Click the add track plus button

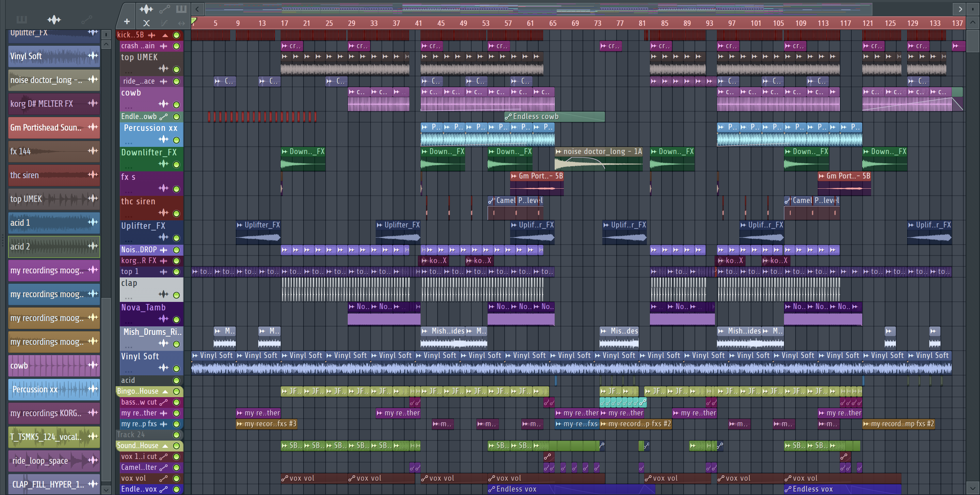click(127, 22)
